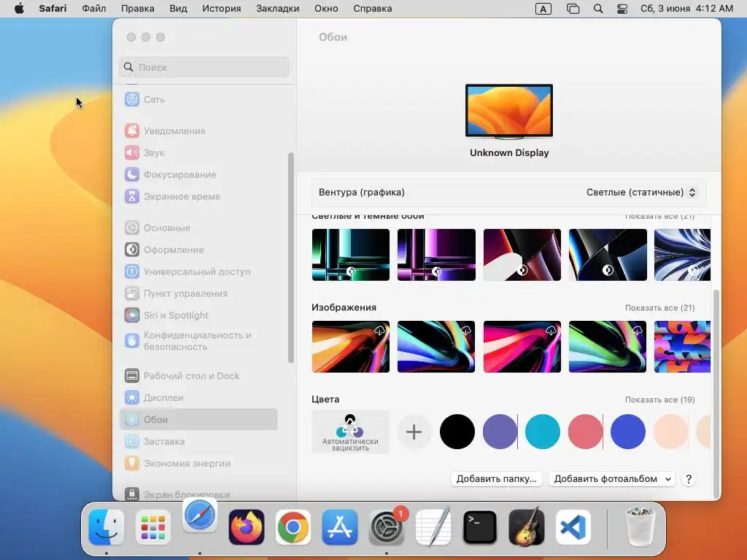Open Launchpad in the Dock
Image resolution: width=747 pixels, height=560 pixels.
tap(153, 527)
